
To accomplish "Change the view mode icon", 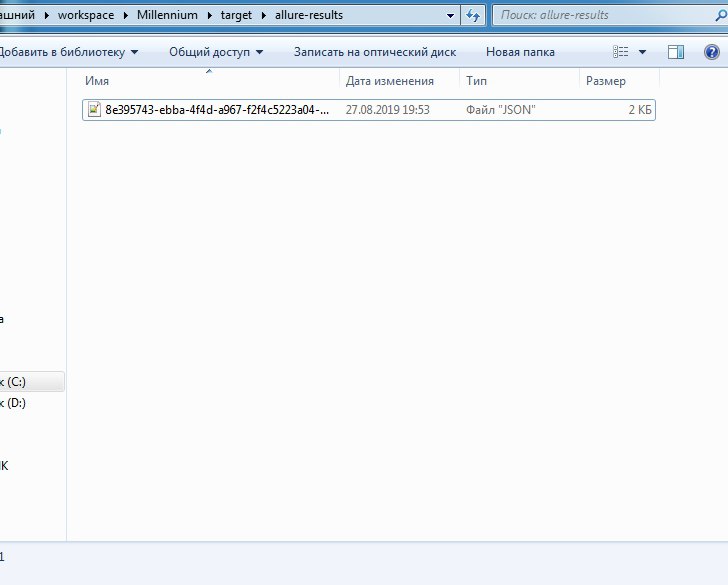I will pyautogui.click(x=620, y=52).
